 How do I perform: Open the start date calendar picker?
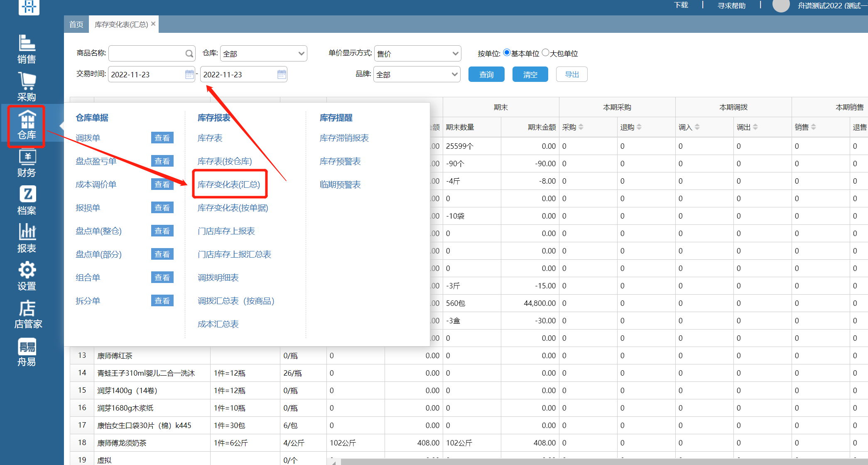coord(189,74)
